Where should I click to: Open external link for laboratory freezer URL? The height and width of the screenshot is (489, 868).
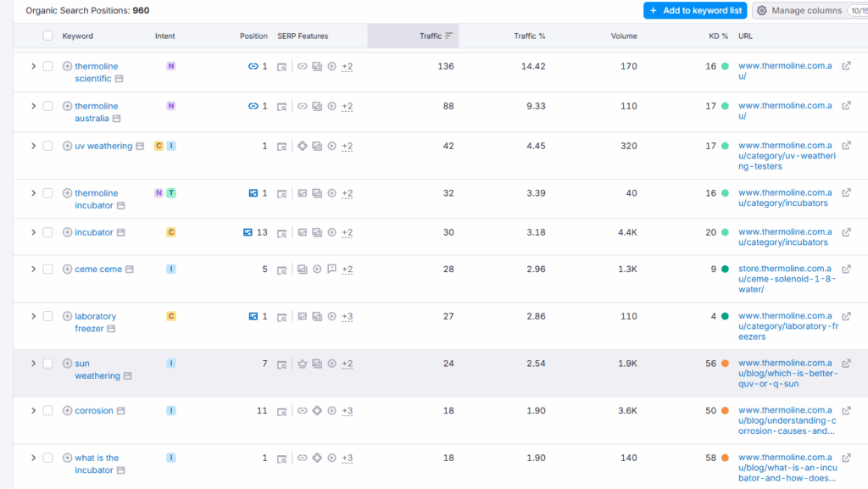click(x=846, y=316)
